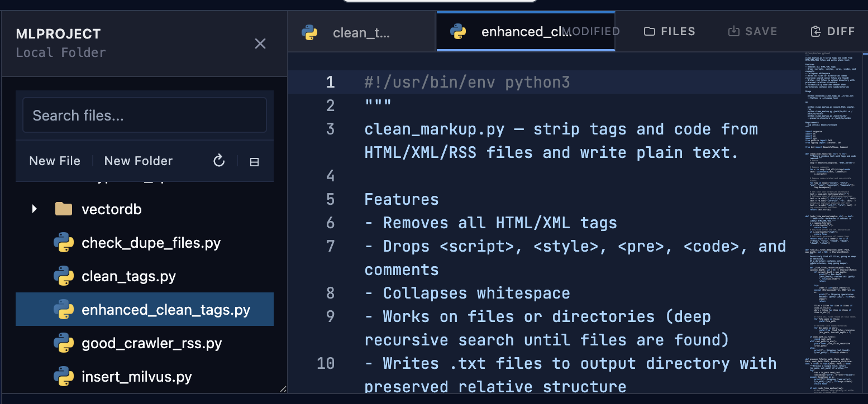
Task: Create a folder using New Folder
Action: click(138, 161)
